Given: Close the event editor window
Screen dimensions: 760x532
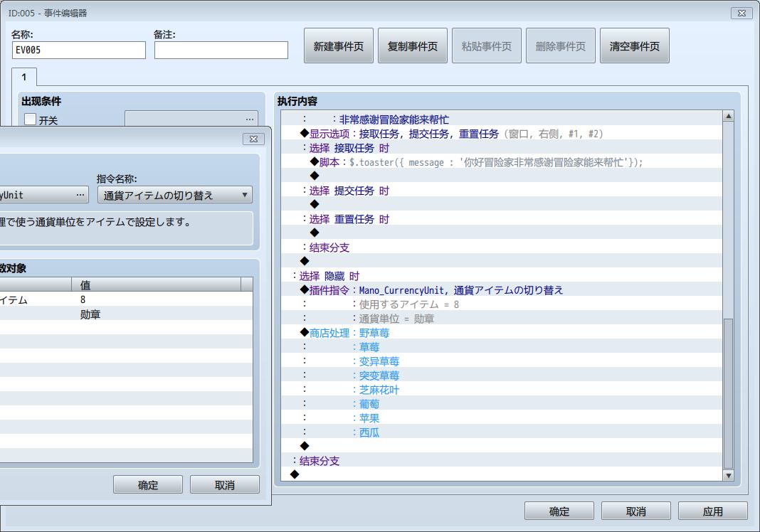Looking at the screenshot, I should pyautogui.click(x=741, y=13).
